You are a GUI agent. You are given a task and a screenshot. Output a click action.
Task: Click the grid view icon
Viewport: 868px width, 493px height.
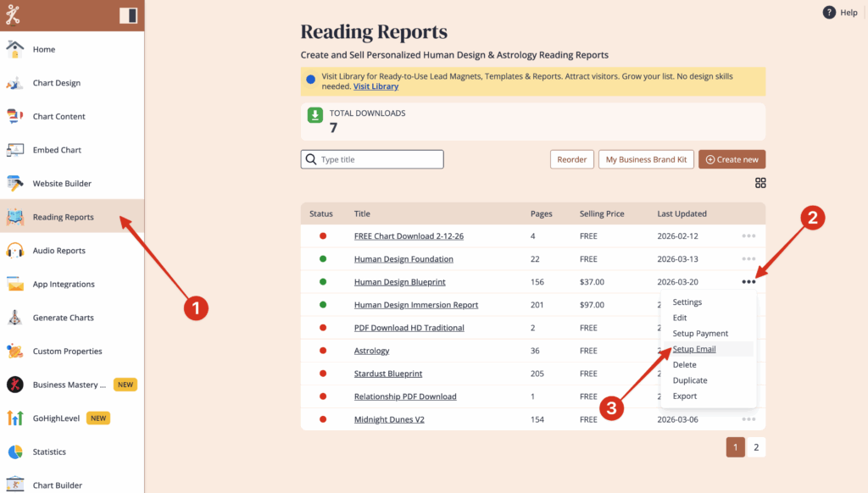coord(760,183)
